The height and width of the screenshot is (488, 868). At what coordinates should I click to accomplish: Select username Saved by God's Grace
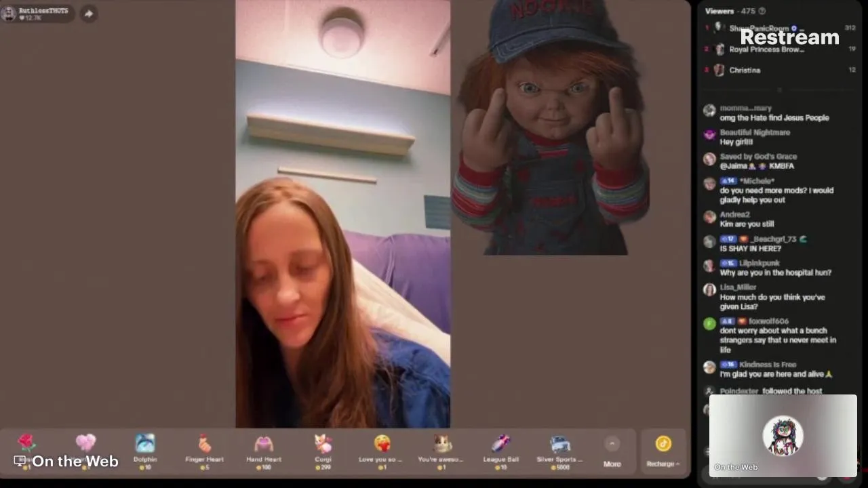(758, 157)
